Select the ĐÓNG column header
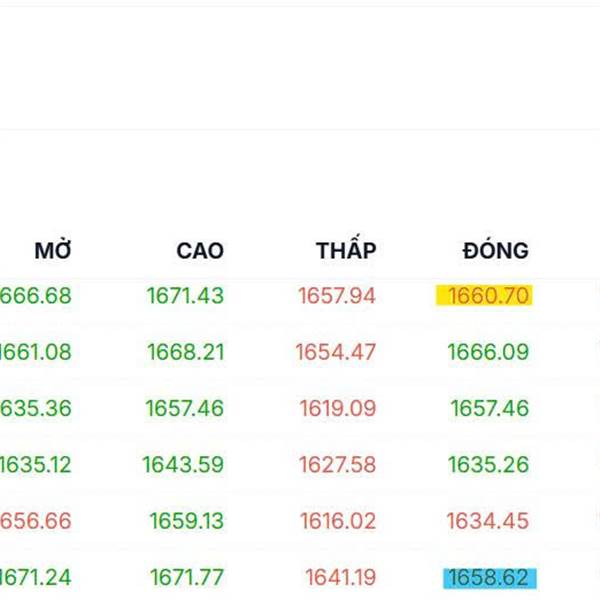The height and width of the screenshot is (600, 600). (x=495, y=250)
